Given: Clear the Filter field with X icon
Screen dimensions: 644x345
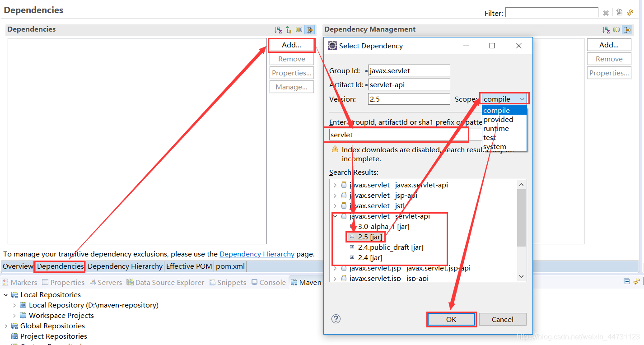Looking at the screenshot, I should 606,13.
